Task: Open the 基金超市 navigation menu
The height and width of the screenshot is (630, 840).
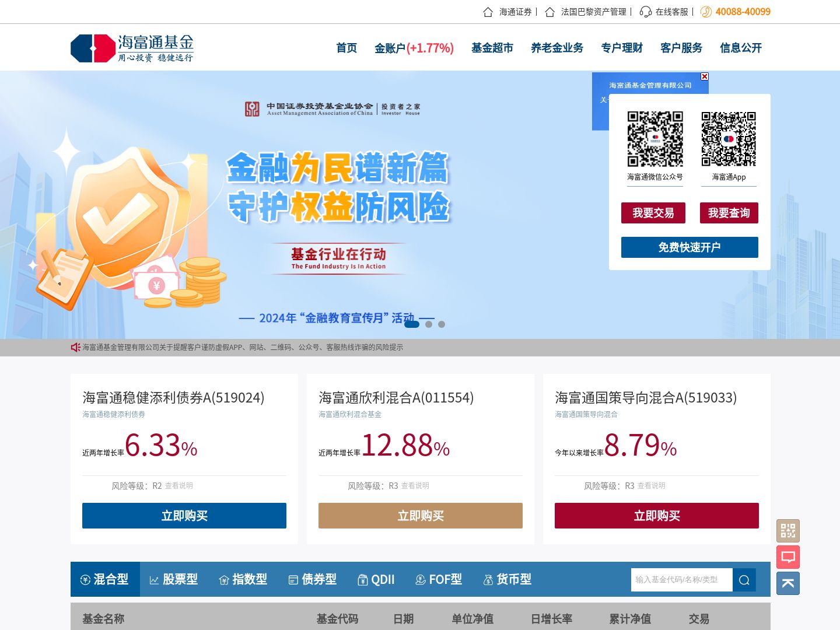Action: (492, 48)
